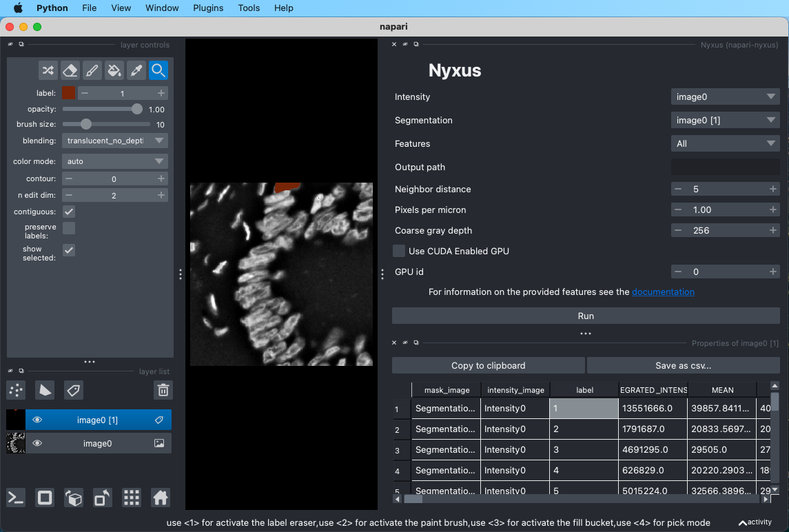Click Save as csv... button
The height and width of the screenshot is (532, 789).
click(684, 366)
